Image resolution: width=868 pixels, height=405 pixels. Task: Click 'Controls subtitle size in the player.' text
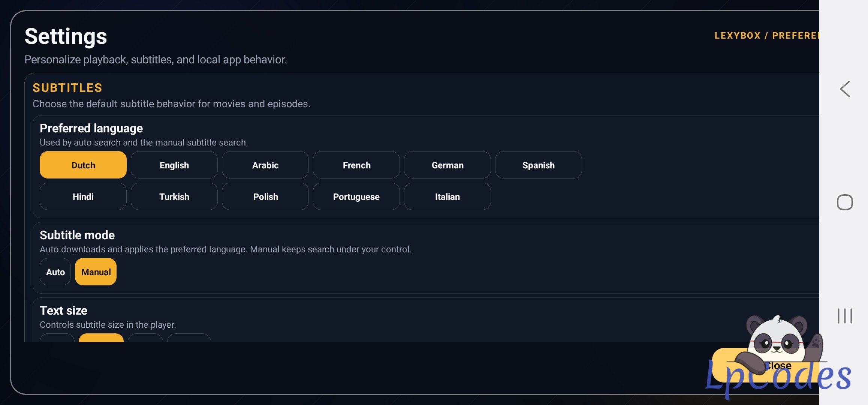[108, 325]
